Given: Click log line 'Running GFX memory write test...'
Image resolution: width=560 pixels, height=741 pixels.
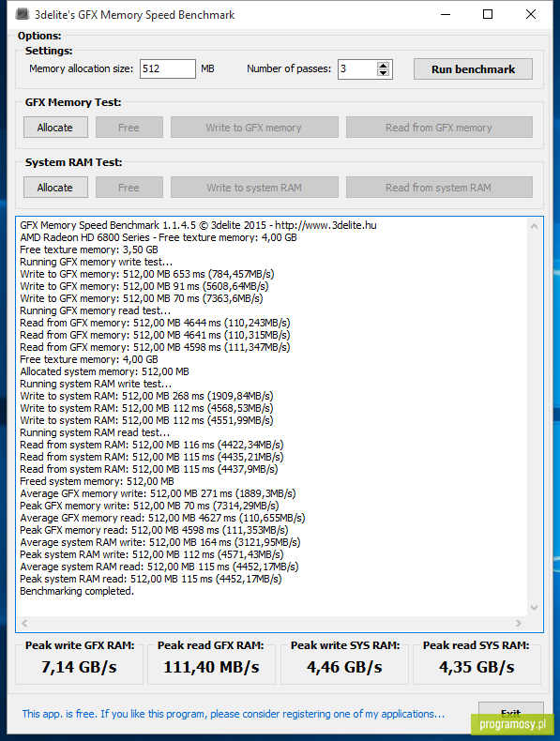Looking at the screenshot, I should (x=97, y=262).
